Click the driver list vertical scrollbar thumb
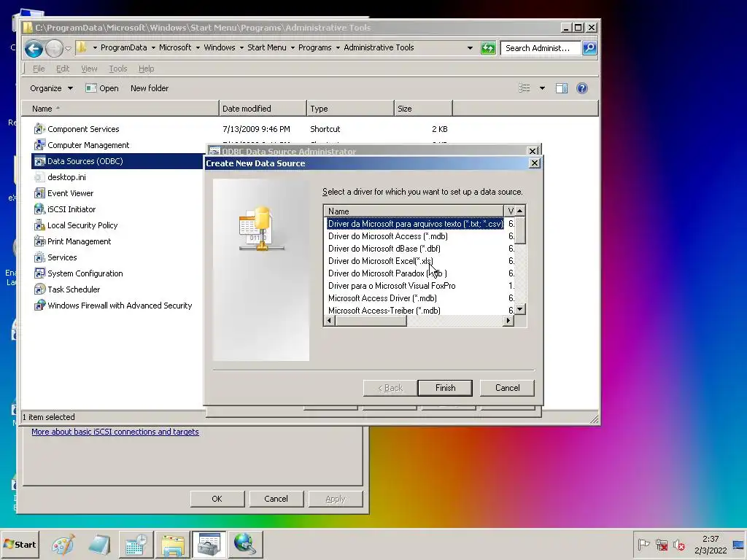Screen dimensions: 747x560 click(520, 230)
